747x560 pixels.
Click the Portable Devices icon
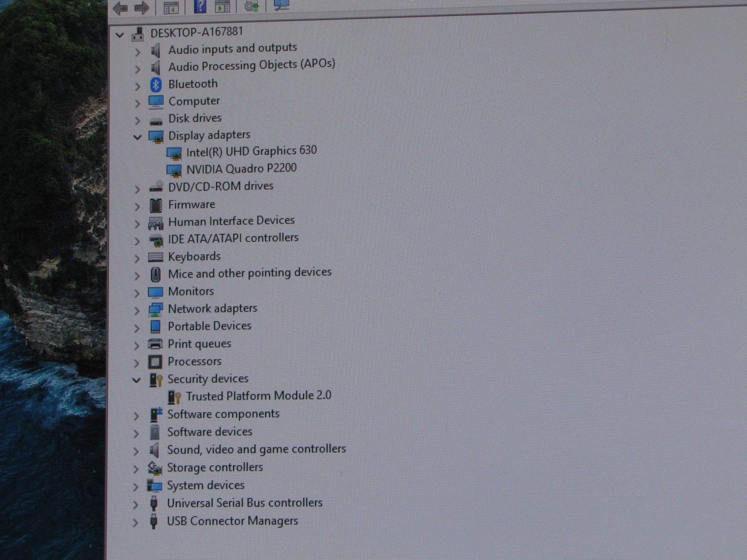click(156, 327)
